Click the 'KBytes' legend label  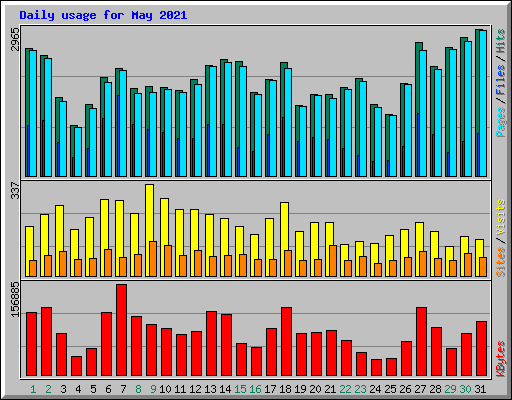(x=500, y=359)
